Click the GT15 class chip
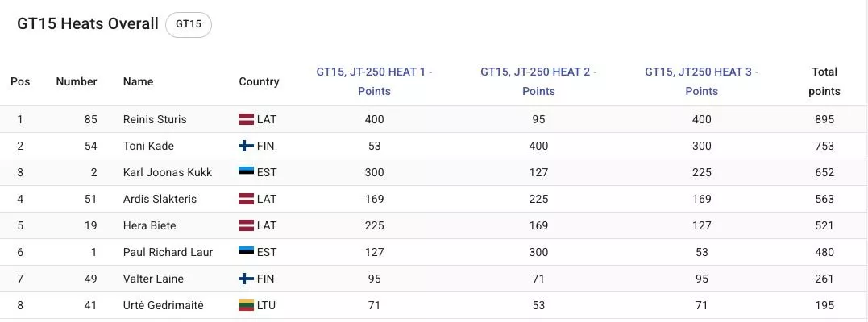The image size is (868, 322). pos(189,24)
